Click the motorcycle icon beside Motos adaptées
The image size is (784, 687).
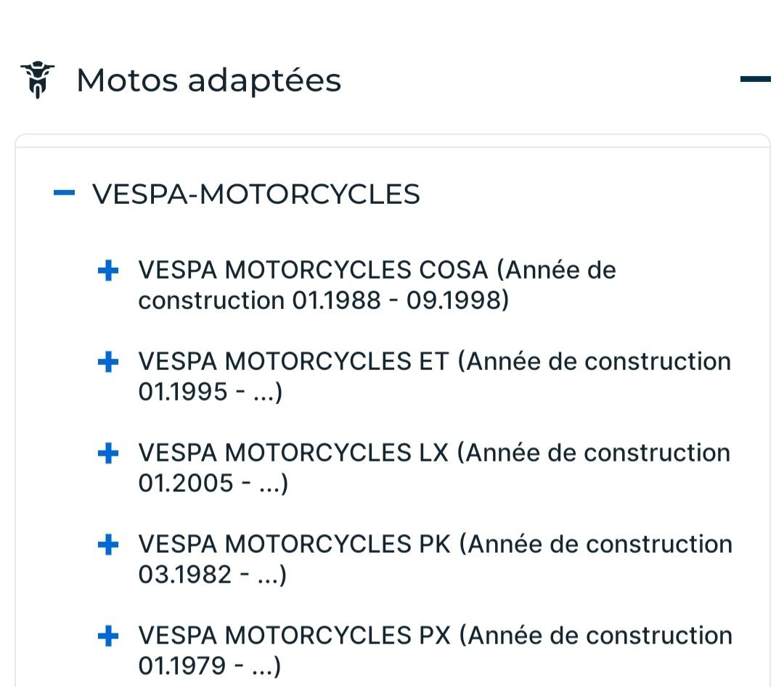point(37,80)
